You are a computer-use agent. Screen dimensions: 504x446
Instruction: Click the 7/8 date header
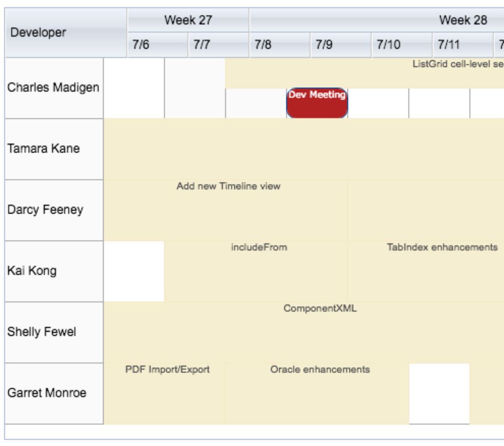[279, 45]
